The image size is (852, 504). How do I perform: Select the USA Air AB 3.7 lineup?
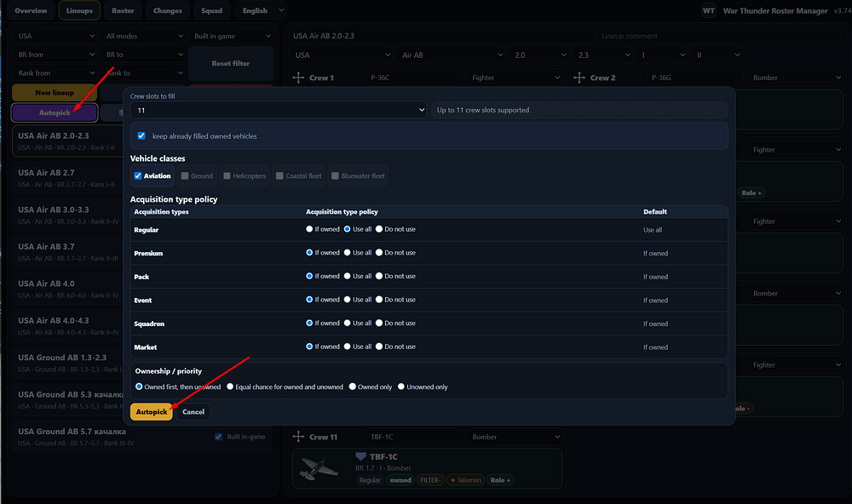(68, 253)
